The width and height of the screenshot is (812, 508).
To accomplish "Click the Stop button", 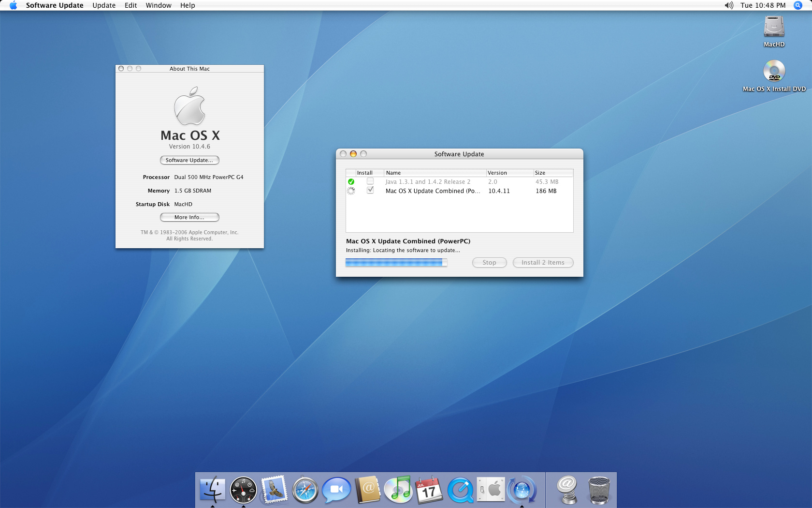I will pos(489,262).
